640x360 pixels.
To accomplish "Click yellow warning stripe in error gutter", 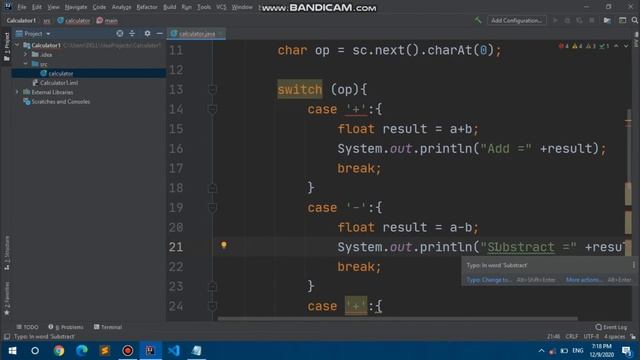I will click(x=628, y=121).
